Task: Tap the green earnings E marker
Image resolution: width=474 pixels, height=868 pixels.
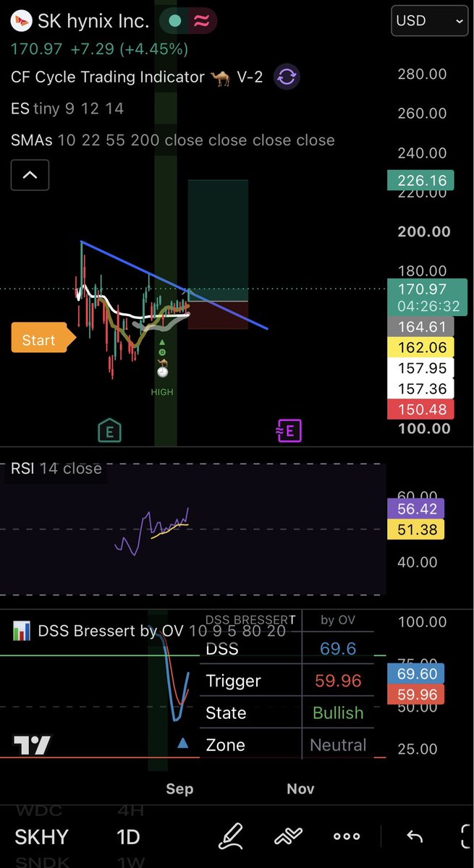Action: click(110, 431)
